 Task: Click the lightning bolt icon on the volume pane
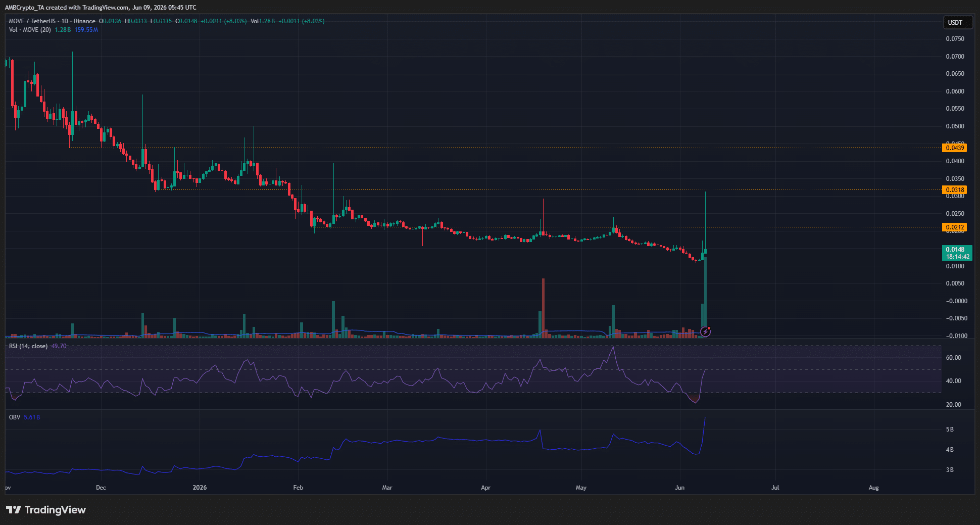[706, 332]
